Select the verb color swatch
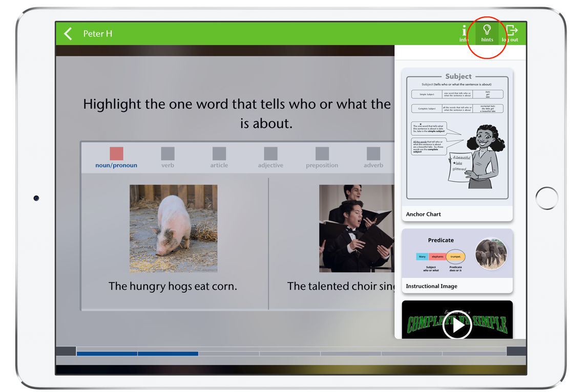This screenshot has width=585, height=392. click(168, 154)
